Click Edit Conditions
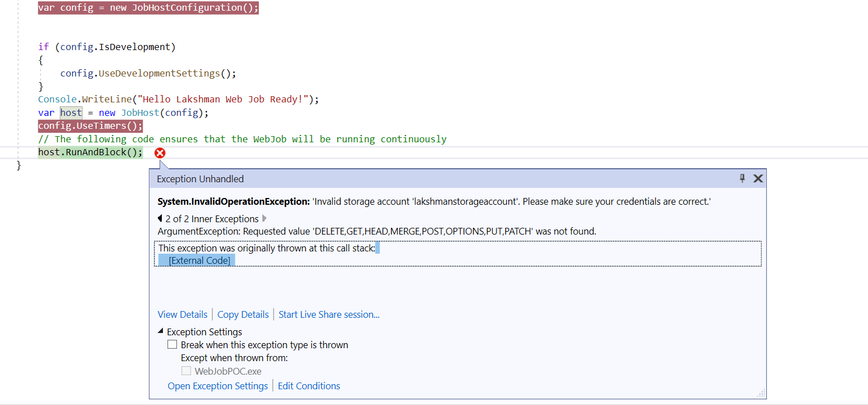 click(308, 385)
